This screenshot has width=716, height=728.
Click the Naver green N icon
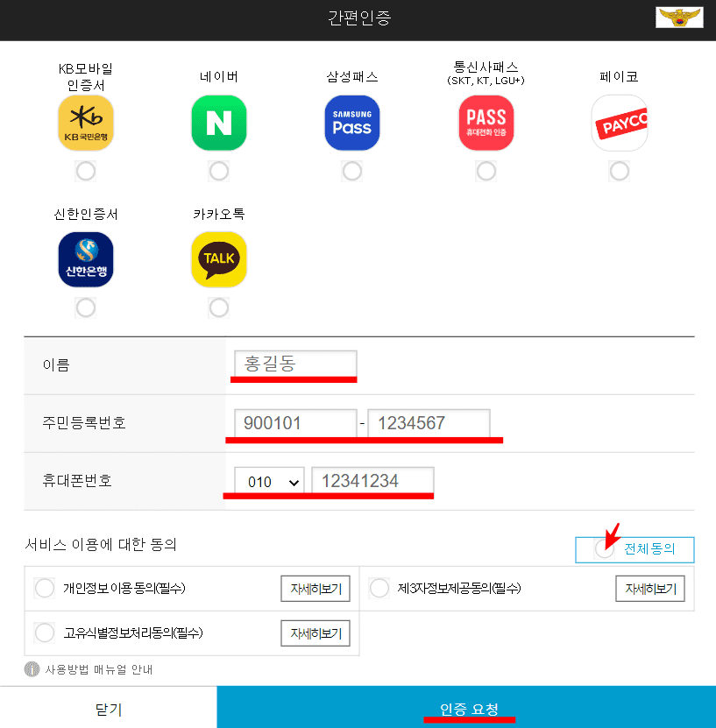pyautogui.click(x=219, y=123)
